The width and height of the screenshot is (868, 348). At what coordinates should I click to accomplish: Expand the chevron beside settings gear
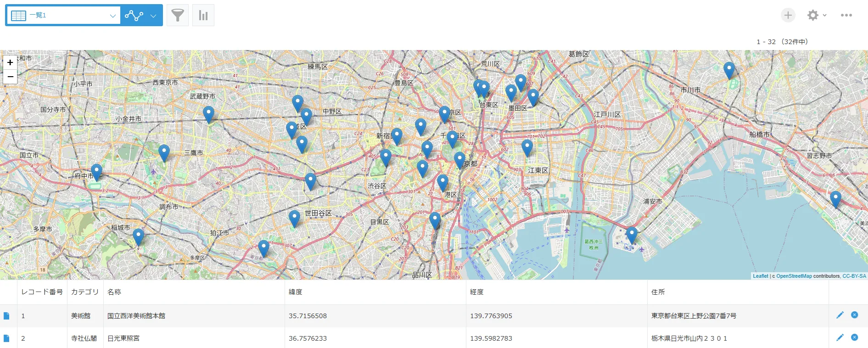[824, 15]
